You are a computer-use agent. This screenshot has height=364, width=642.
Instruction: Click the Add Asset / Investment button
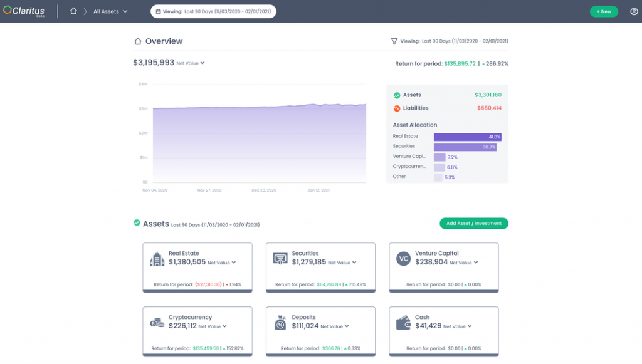pos(472,223)
